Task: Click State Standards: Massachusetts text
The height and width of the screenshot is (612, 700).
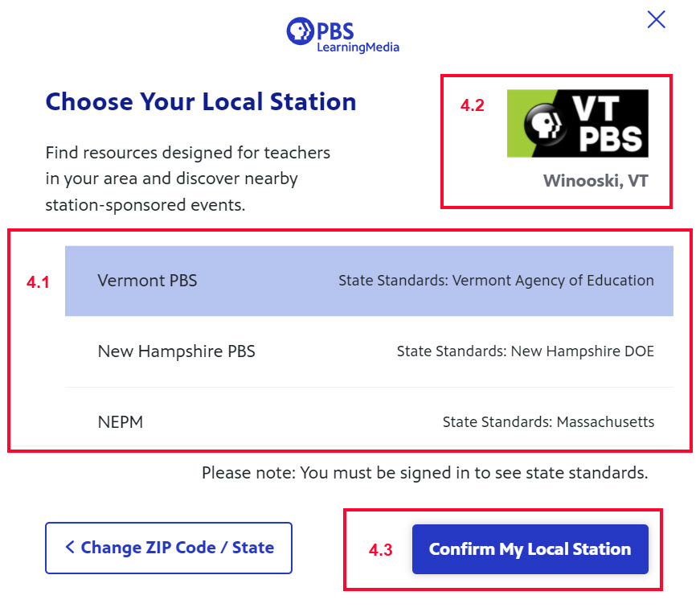Action: point(548,421)
